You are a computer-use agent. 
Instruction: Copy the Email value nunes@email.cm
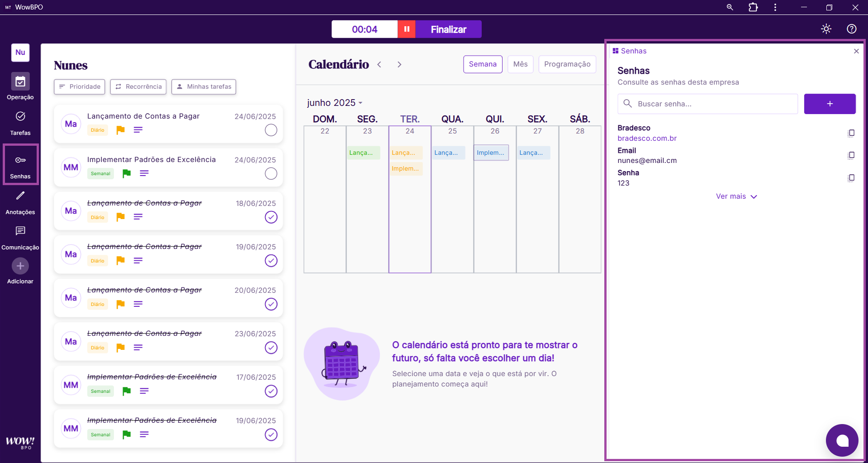[851, 156]
